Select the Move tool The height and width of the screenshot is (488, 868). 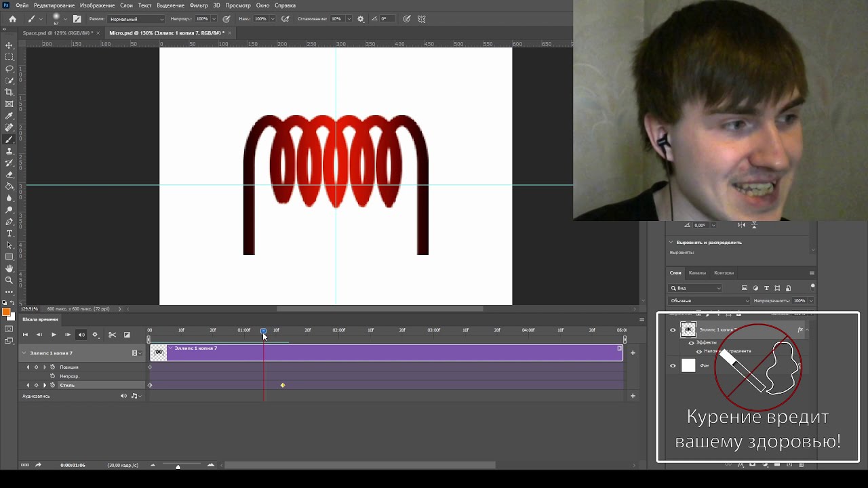[9, 45]
